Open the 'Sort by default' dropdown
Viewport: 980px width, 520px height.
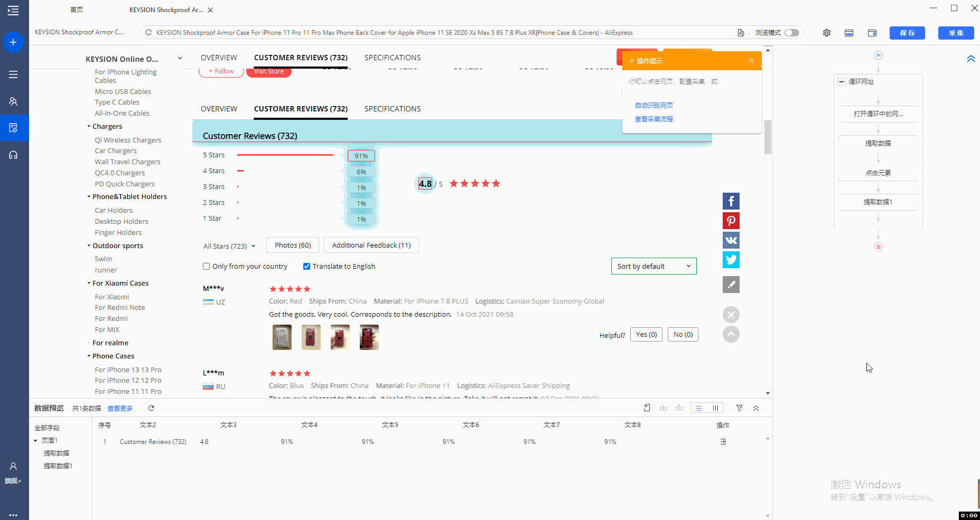654,266
